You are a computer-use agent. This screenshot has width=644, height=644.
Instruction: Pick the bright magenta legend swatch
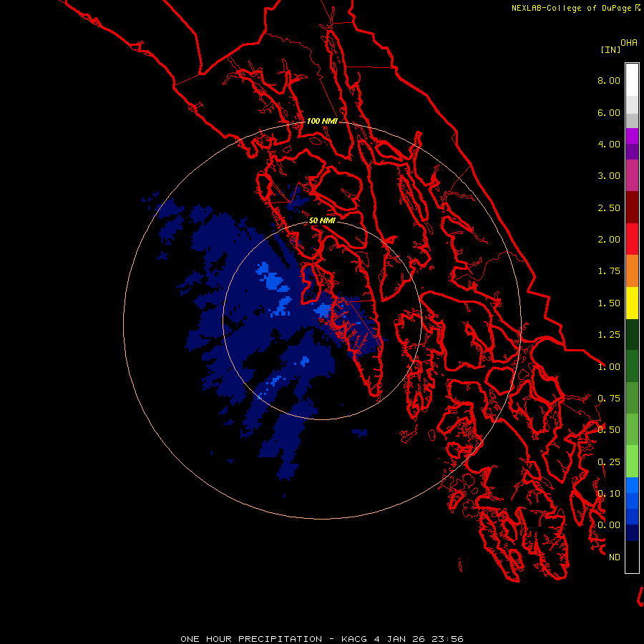(x=632, y=136)
